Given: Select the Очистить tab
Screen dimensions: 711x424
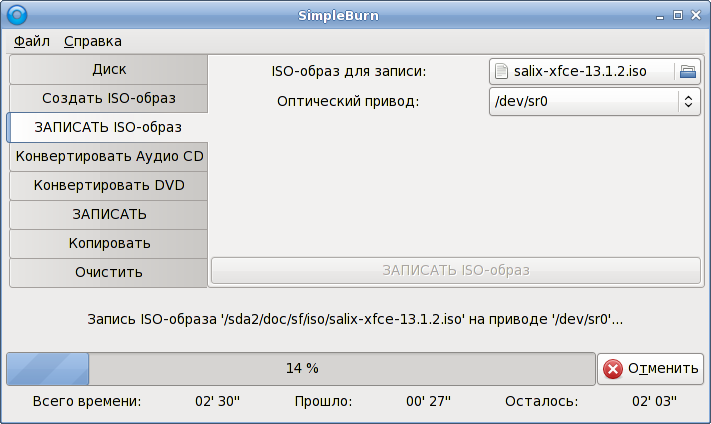Looking at the screenshot, I should click(x=109, y=272).
